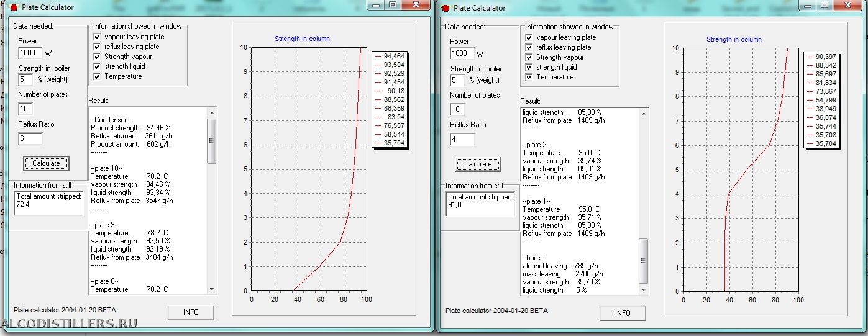Maximize the left Plate Calculator window
Screen dimensions: 868x336
point(393,4)
